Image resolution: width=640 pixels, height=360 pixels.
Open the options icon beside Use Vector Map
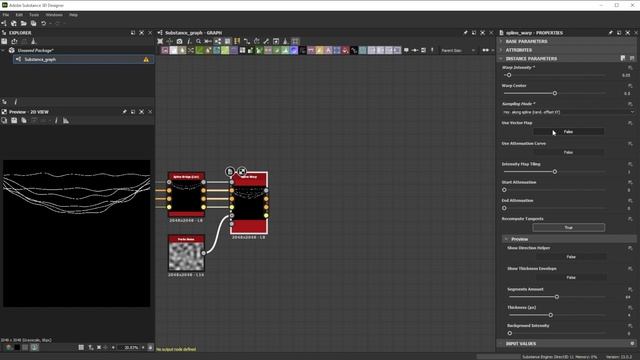point(630,123)
